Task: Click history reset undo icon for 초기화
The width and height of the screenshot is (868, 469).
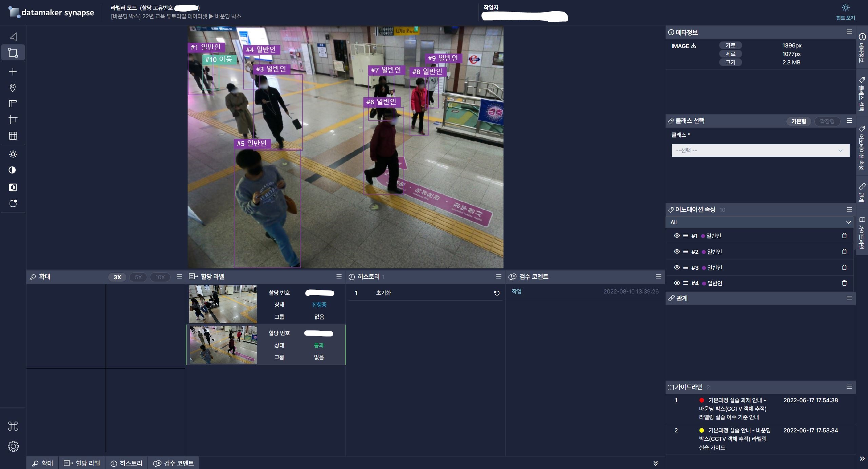Action: click(x=497, y=293)
